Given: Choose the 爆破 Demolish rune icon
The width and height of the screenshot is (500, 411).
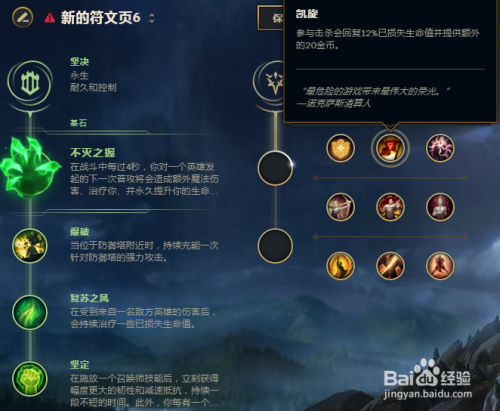Looking at the screenshot, I should tap(30, 246).
